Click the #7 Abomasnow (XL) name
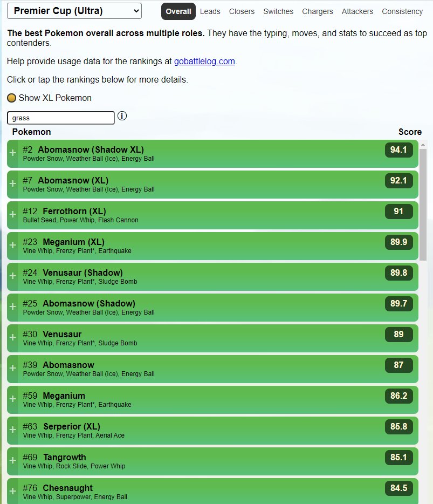The image size is (433, 504). point(73,181)
